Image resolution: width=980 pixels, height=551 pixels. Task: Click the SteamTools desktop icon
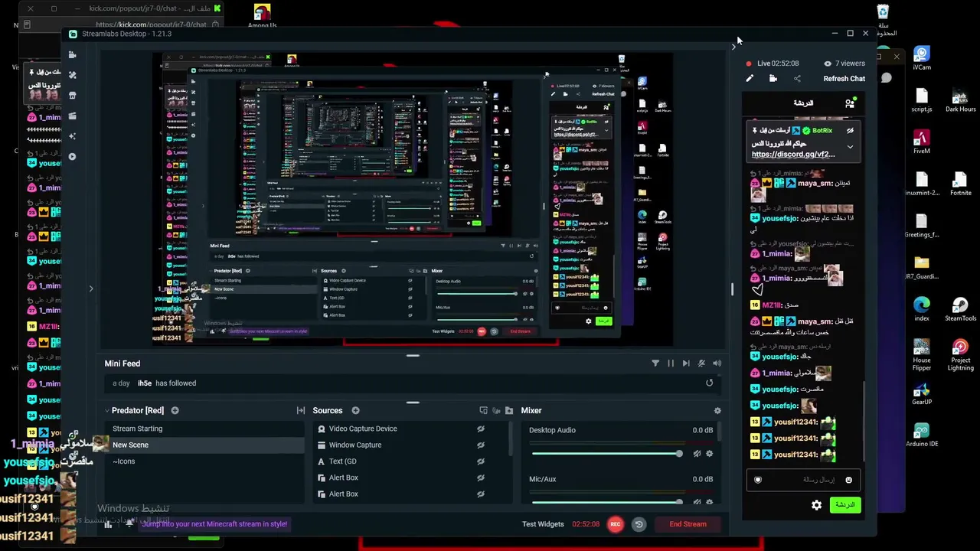coord(960,310)
